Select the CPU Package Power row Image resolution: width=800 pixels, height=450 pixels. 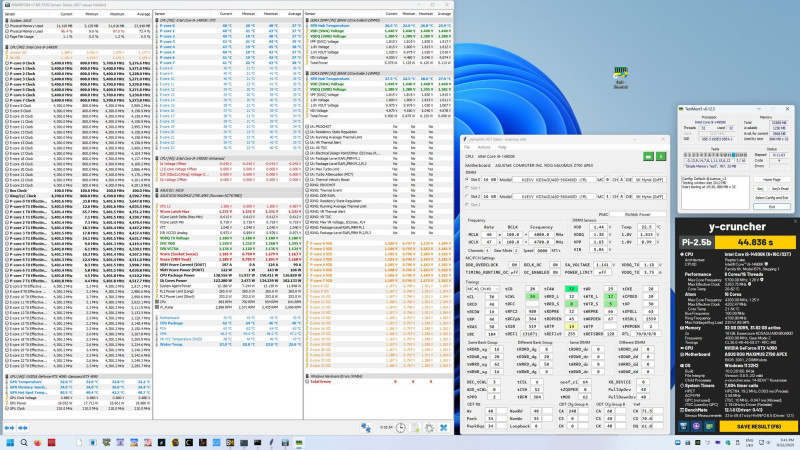[x=229, y=276]
